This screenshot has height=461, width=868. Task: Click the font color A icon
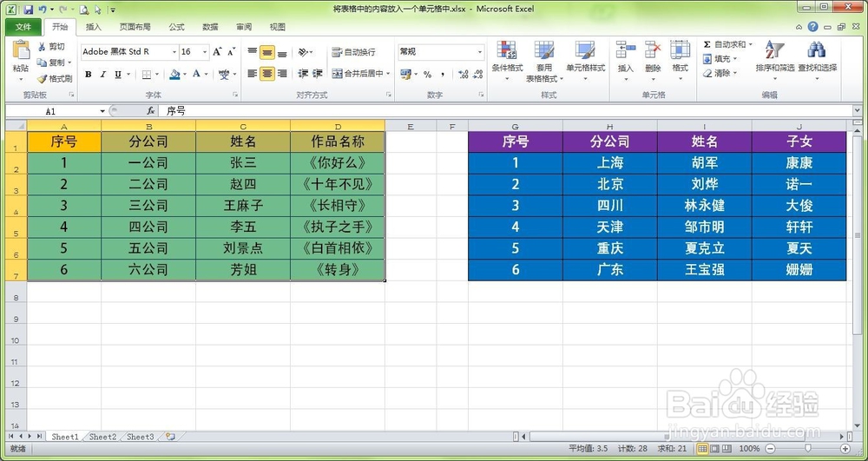click(196, 74)
